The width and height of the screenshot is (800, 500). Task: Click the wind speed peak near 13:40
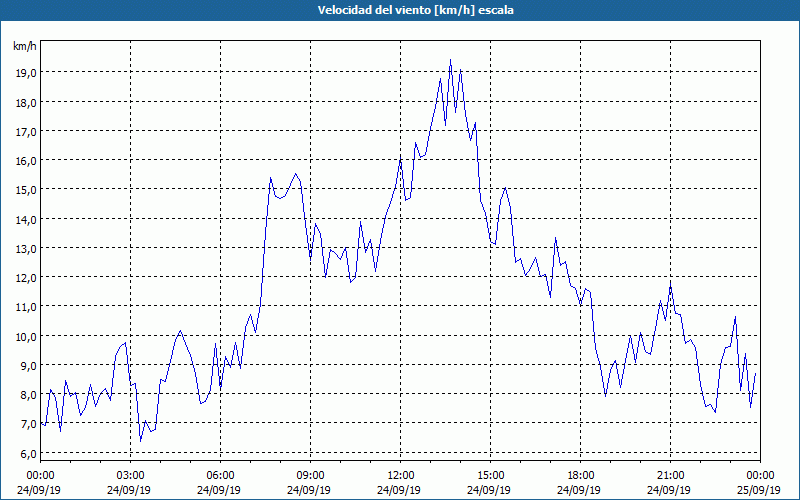coord(450,60)
